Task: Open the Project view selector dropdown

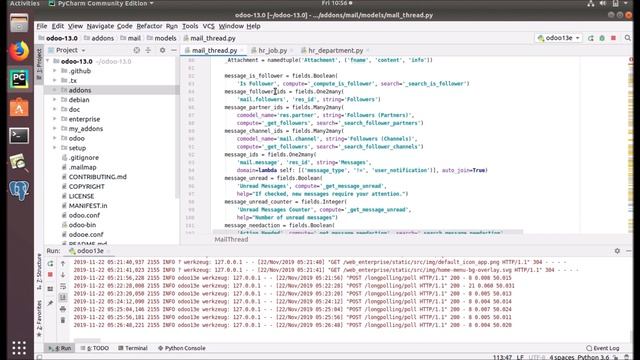Action: click(71, 50)
